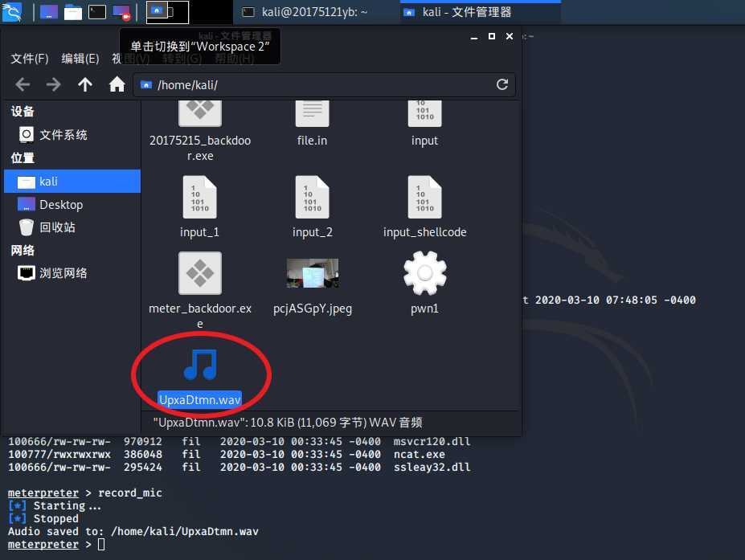Close the file manager window
The image size is (745, 560).
(510, 36)
